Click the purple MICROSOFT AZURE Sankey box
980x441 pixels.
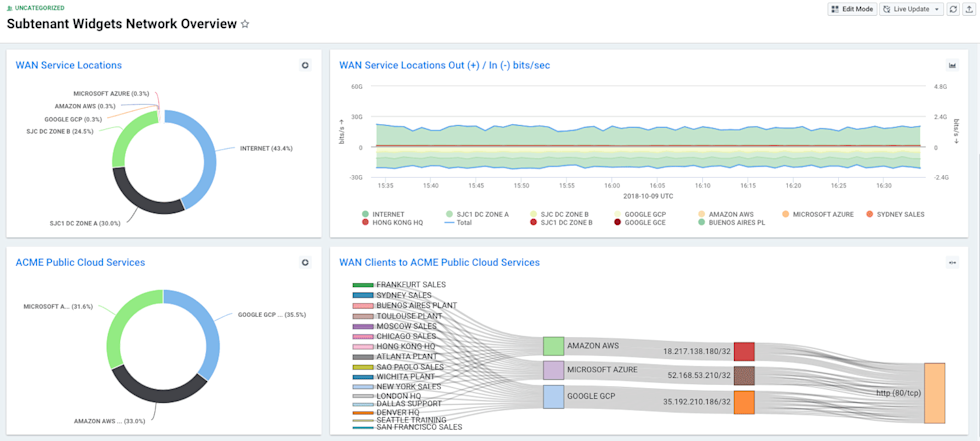pos(553,370)
